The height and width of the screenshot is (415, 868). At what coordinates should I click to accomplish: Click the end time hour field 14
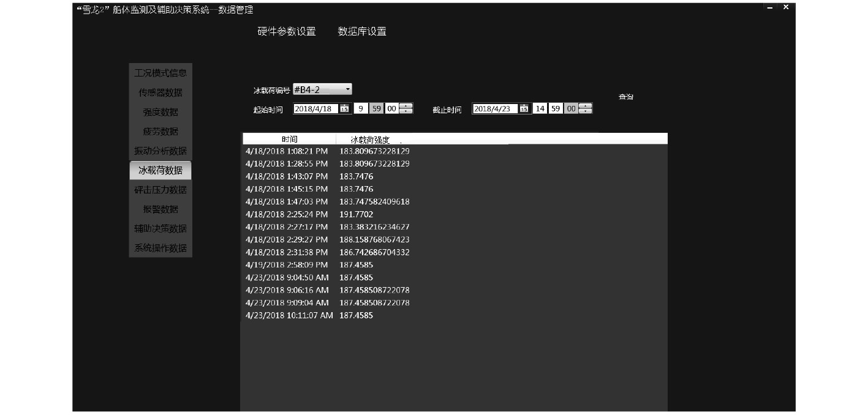point(539,109)
